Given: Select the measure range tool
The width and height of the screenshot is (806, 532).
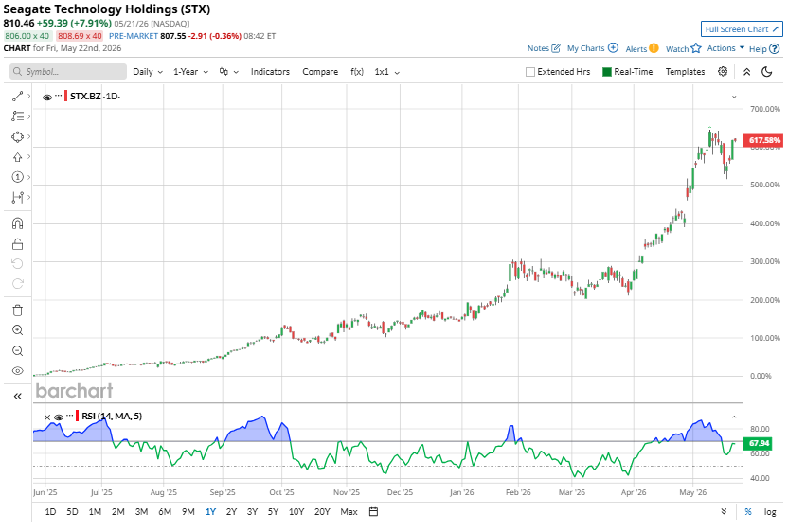Looking at the screenshot, I should pyautogui.click(x=17, y=197).
